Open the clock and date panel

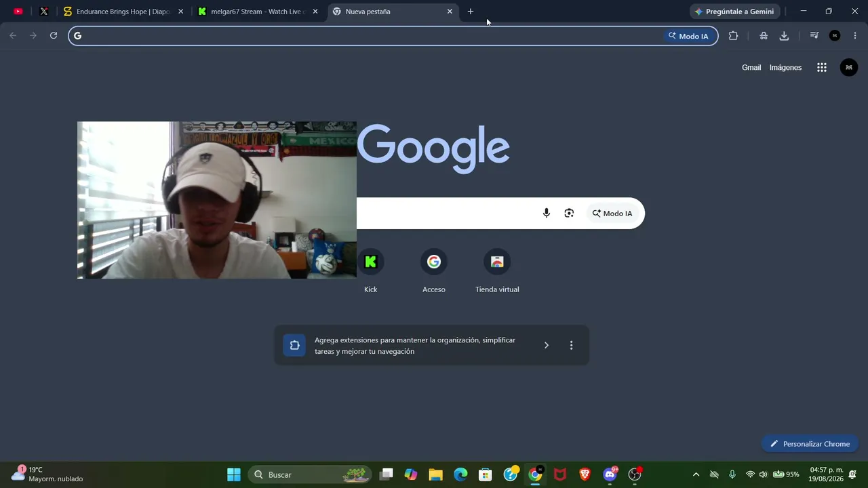pyautogui.click(x=826, y=474)
